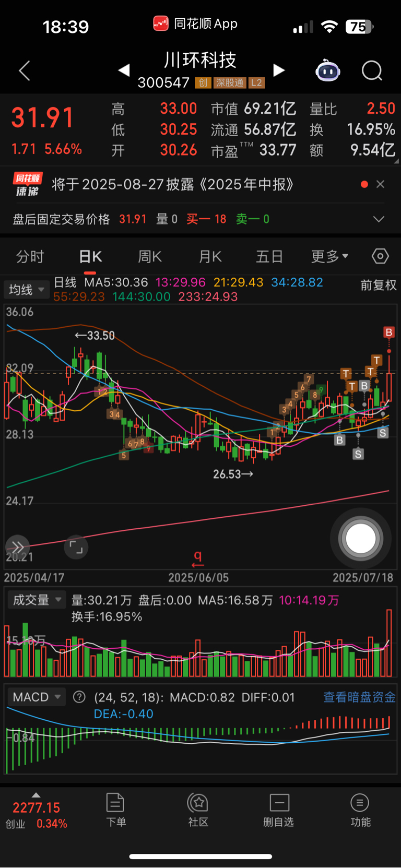Open the 均线 indicator dropdown
The height and width of the screenshot is (868, 401).
[27, 289]
